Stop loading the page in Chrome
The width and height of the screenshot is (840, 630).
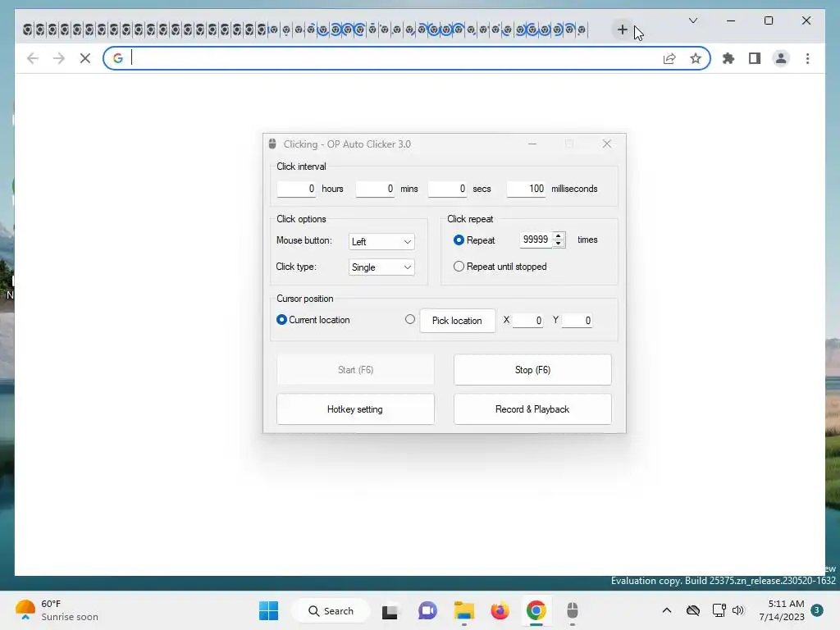(85, 58)
